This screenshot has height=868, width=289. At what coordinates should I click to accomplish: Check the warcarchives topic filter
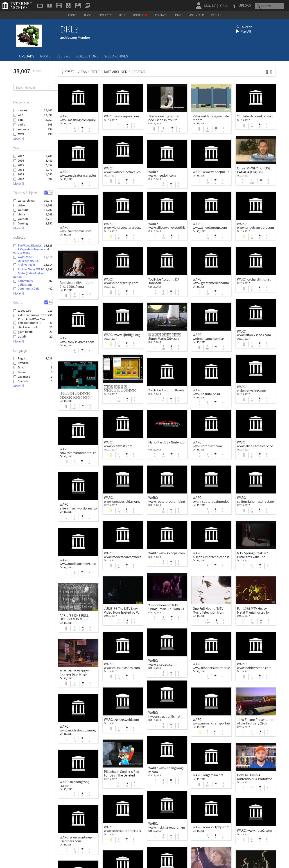[x=15, y=201]
